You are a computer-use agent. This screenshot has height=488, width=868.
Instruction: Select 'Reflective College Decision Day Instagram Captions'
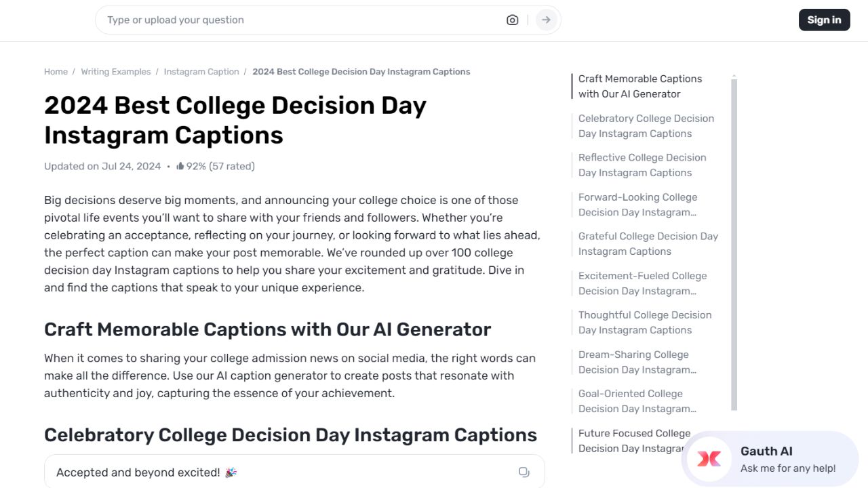pos(642,165)
